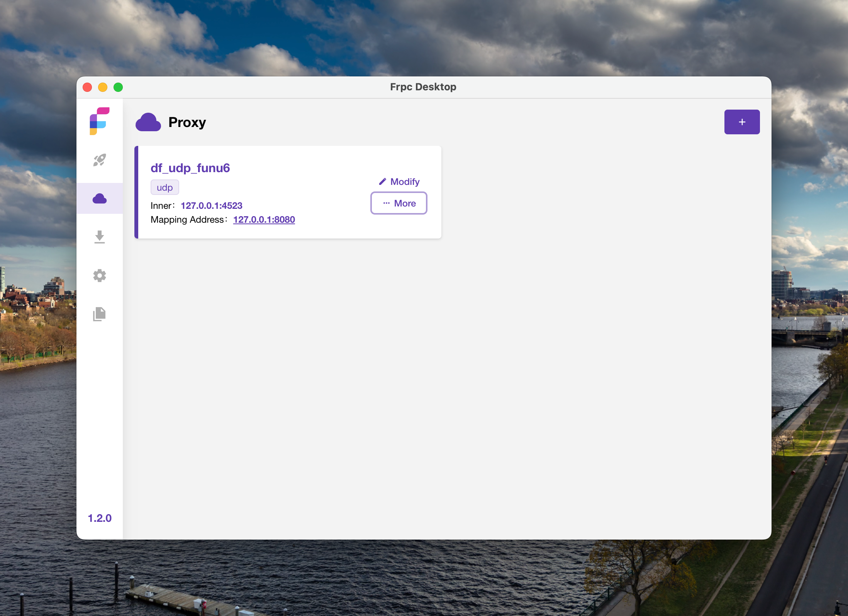Maximize window with the green button

click(x=118, y=87)
